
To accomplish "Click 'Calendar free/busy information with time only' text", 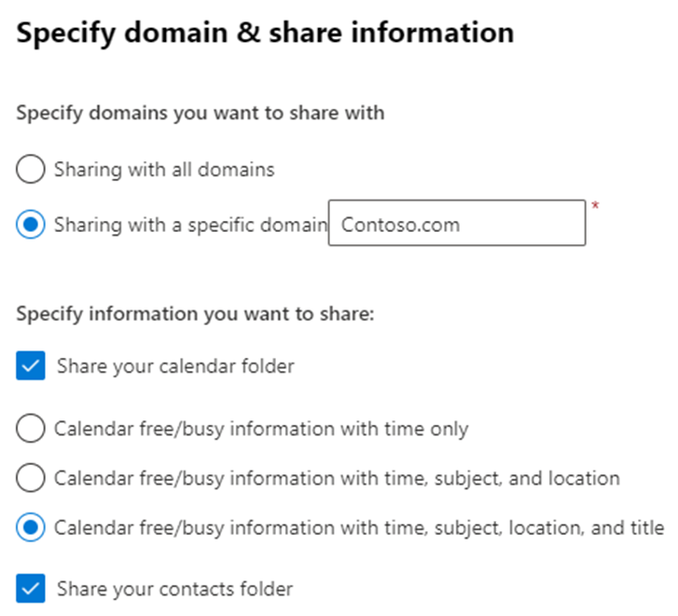I will coord(261,430).
